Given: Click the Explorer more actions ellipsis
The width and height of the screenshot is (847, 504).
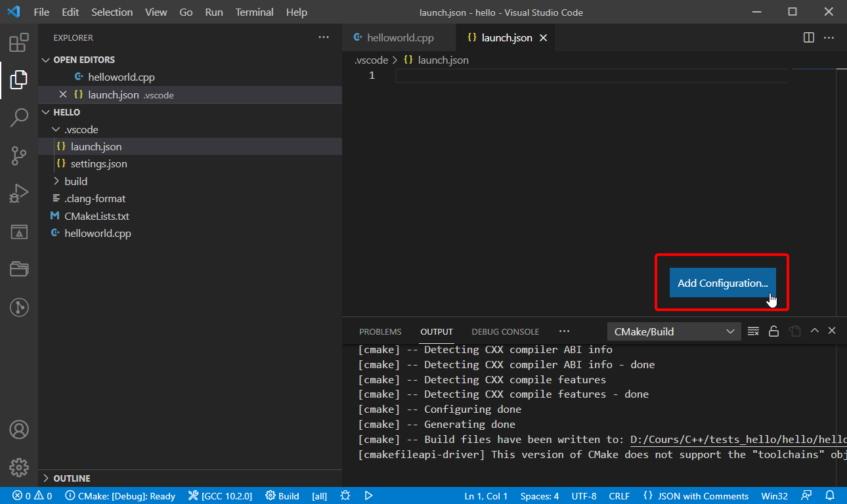Looking at the screenshot, I should (324, 37).
